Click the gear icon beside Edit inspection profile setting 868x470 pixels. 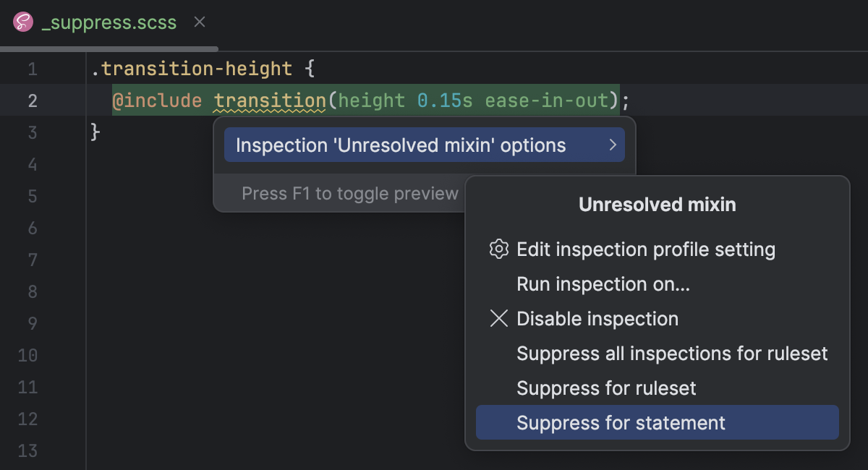(498, 249)
